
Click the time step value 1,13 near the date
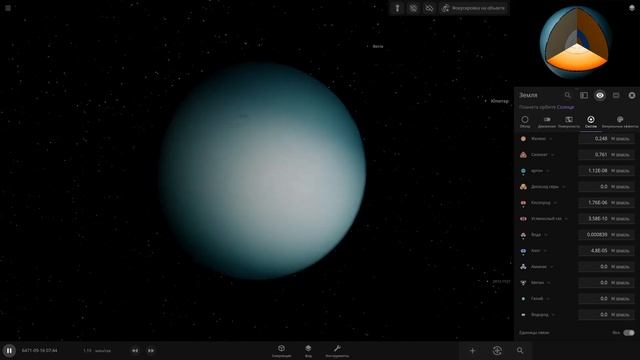[x=87, y=350]
